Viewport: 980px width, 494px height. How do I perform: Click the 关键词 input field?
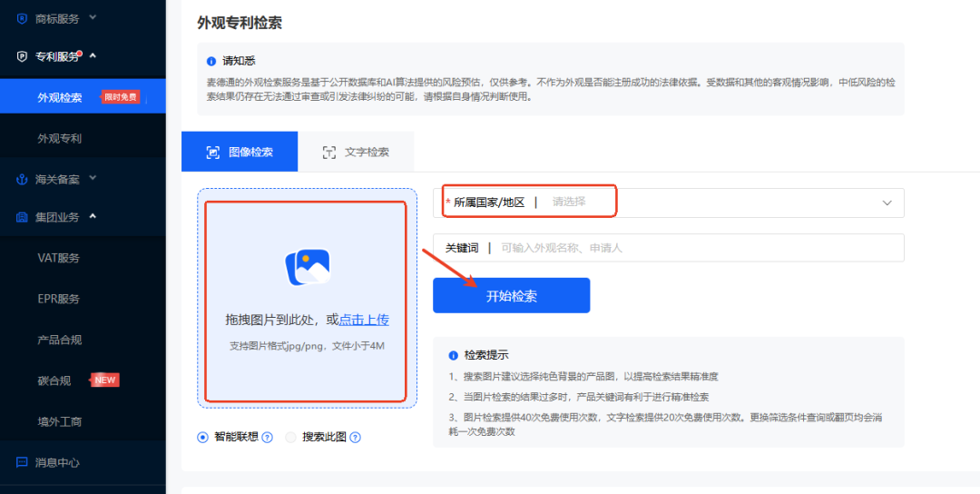pos(668,248)
